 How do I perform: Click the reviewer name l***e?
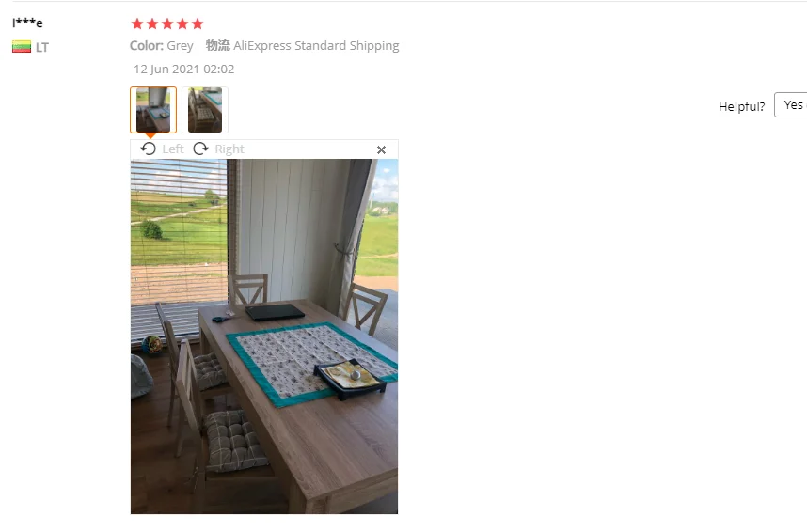(27, 23)
